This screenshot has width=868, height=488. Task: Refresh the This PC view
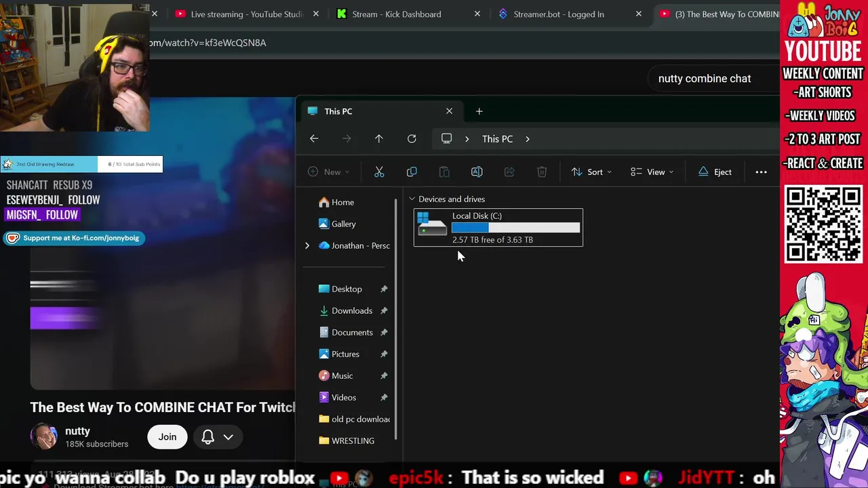point(412,139)
